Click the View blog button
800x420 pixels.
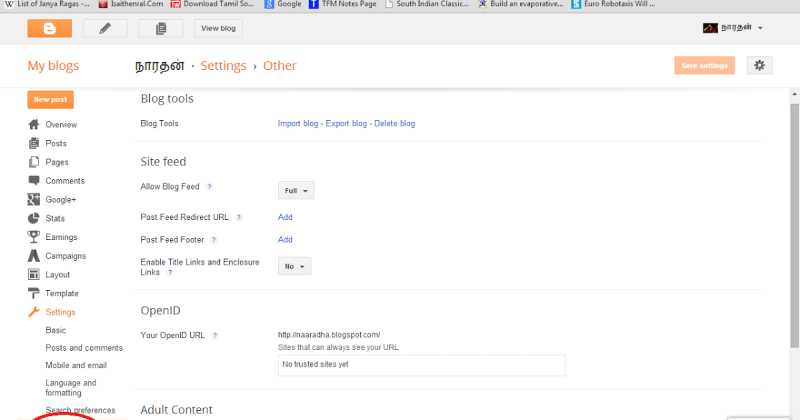point(222,28)
